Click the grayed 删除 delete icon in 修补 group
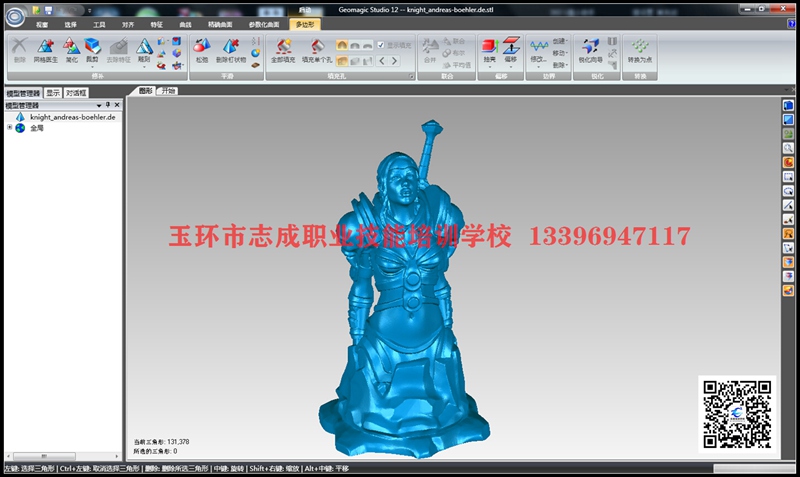The image size is (800, 477). coord(19,51)
